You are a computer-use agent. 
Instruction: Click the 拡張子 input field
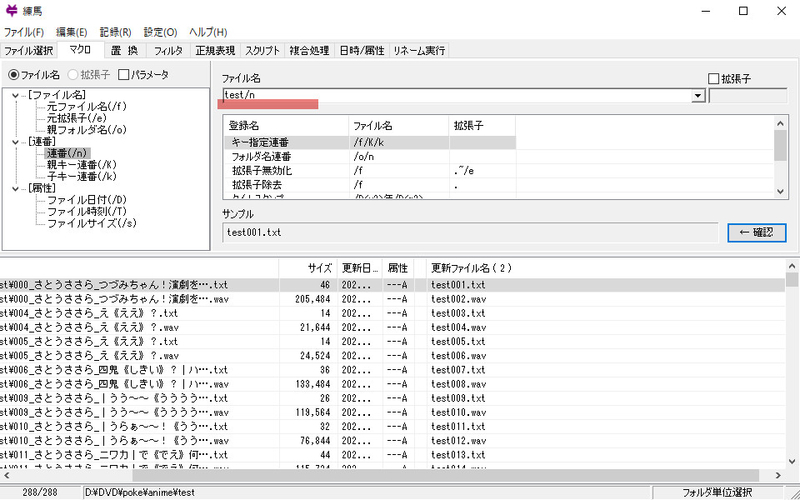coord(748,95)
